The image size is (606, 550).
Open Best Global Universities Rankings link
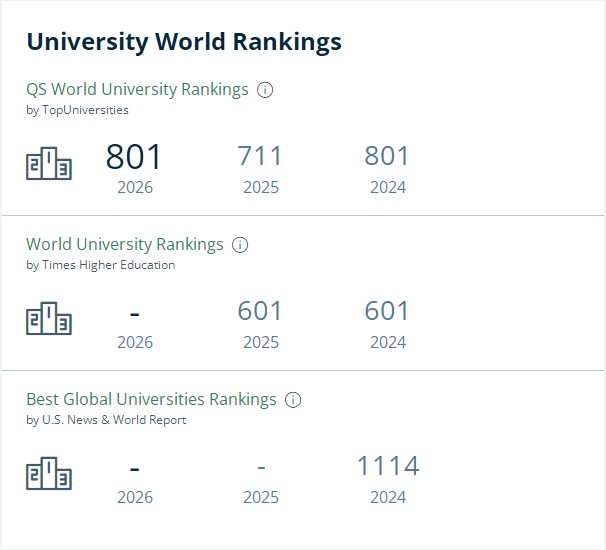point(152,400)
